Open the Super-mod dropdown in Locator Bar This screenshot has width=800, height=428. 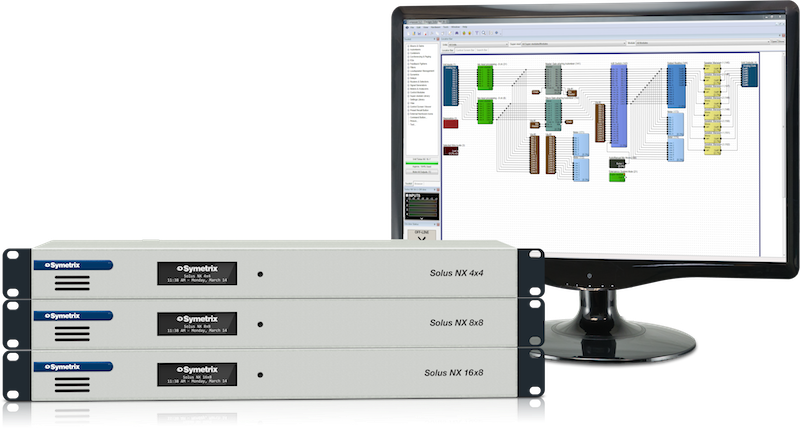coord(572,44)
